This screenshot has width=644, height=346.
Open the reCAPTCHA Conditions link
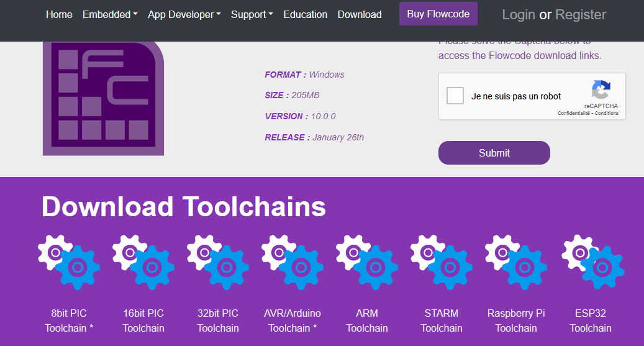tap(607, 113)
